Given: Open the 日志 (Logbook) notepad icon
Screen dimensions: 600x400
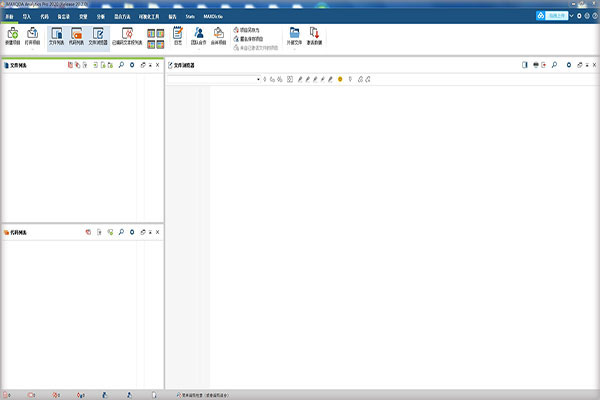Looking at the screenshot, I should [x=178, y=36].
